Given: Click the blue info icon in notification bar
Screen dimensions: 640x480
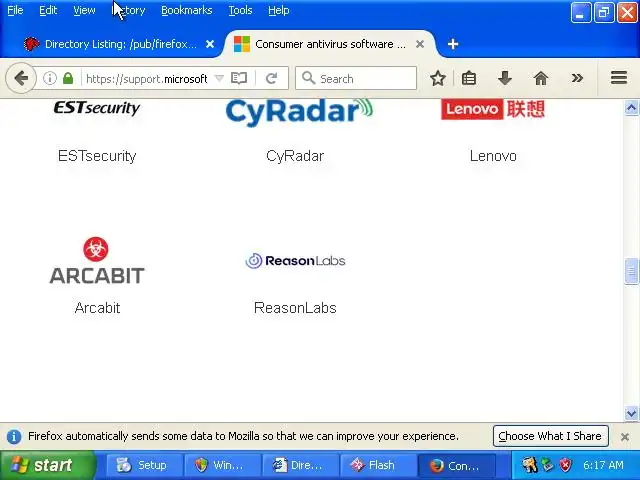Looking at the screenshot, I should pyautogui.click(x=13, y=436).
